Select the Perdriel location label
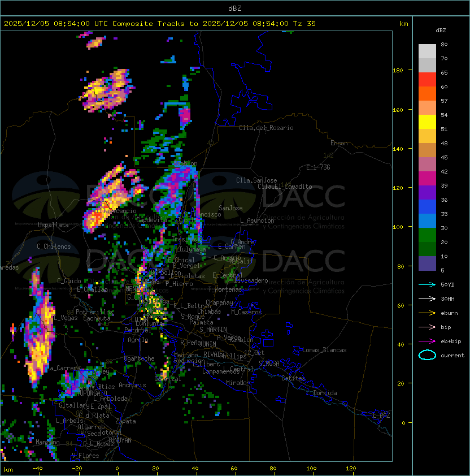The height and width of the screenshot is (476, 470). 138,330
